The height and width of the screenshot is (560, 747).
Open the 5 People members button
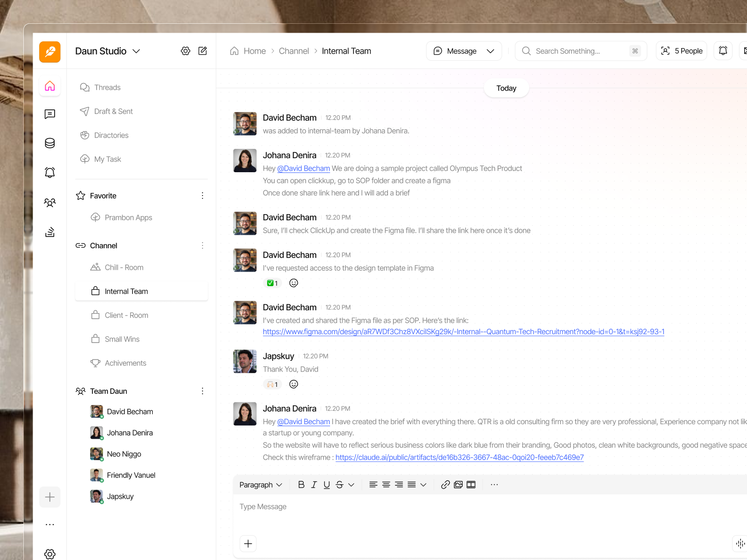[682, 51]
